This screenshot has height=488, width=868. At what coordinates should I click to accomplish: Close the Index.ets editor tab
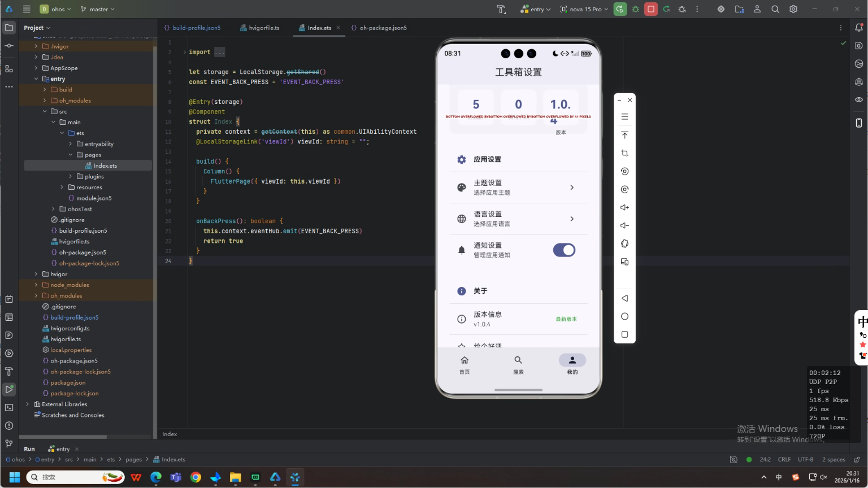point(338,28)
